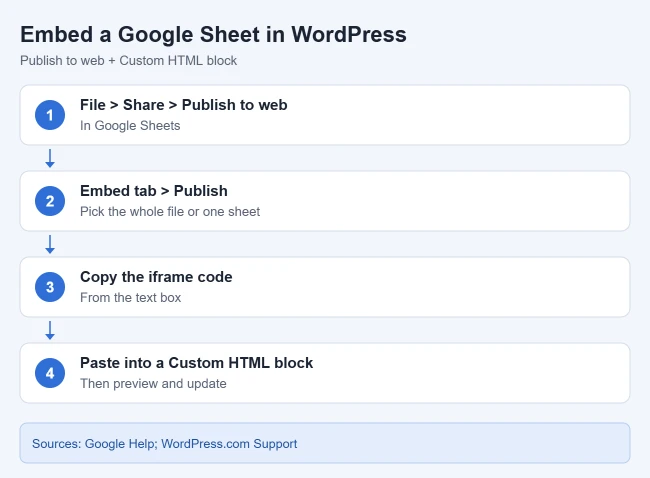This screenshot has height=478, width=650.
Task: Click the 'Then preview and update' caption
Action: (153, 383)
